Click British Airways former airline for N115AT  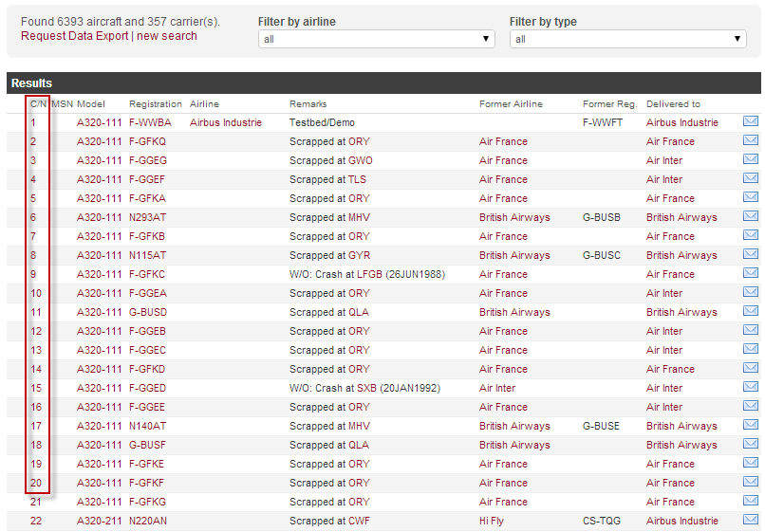point(514,255)
